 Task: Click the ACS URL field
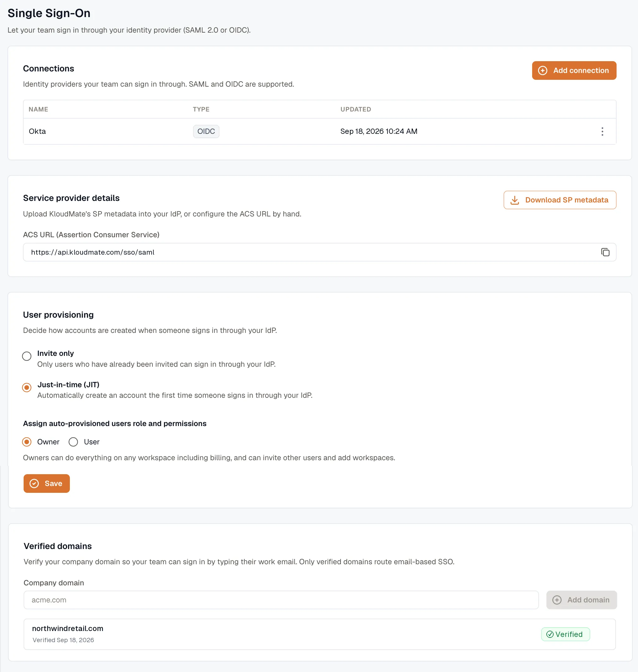(x=319, y=252)
